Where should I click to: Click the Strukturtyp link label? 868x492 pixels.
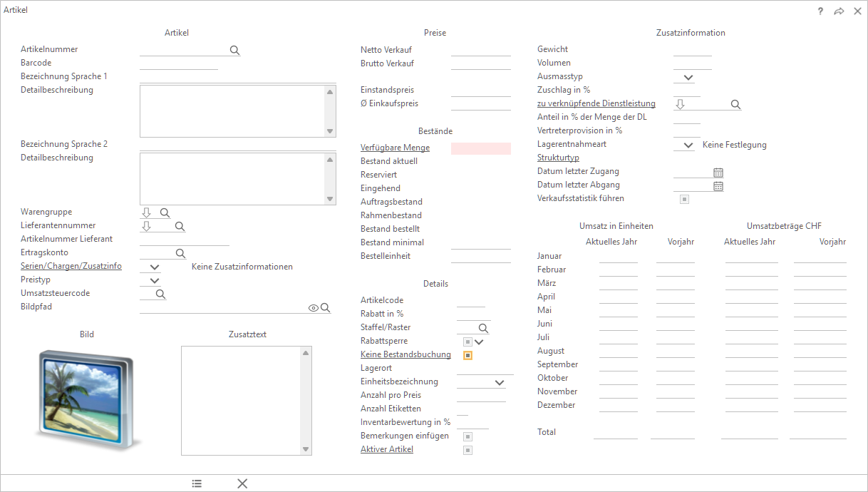tap(557, 158)
